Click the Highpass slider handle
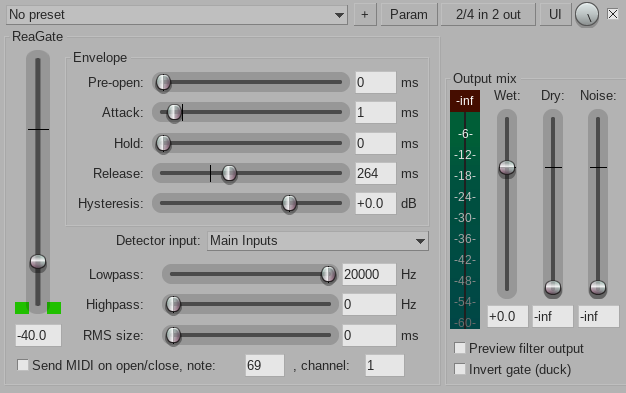Image resolution: width=626 pixels, height=393 pixels. 173,304
